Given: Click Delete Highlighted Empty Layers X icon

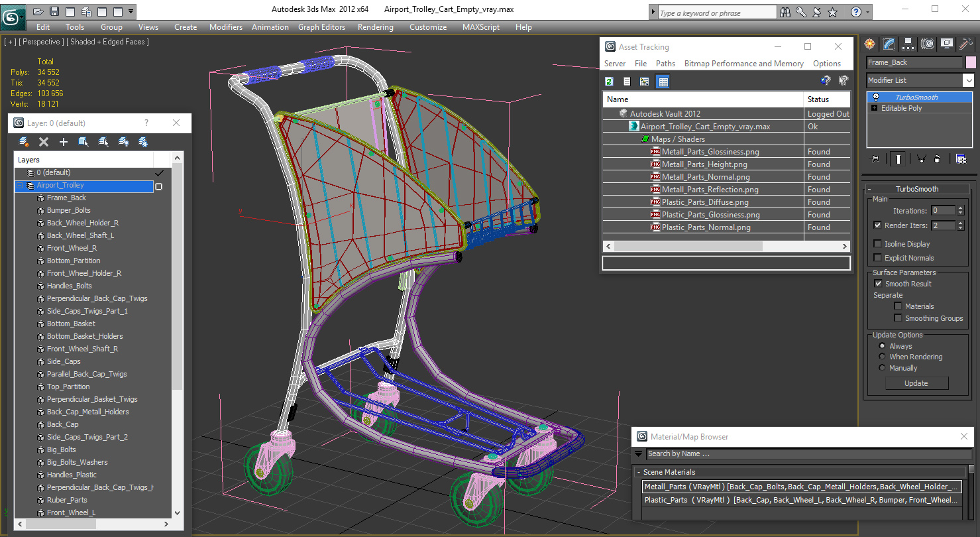Looking at the screenshot, I should coord(44,142).
